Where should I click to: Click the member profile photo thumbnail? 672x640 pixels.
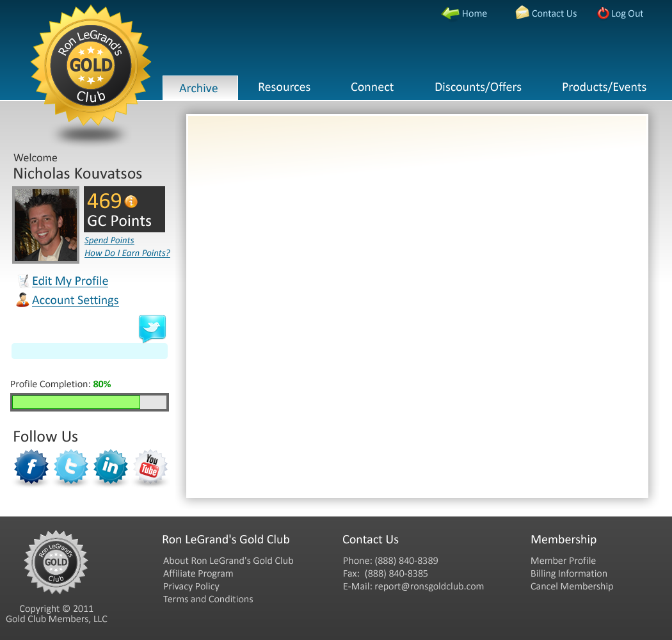click(x=45, y=225)
